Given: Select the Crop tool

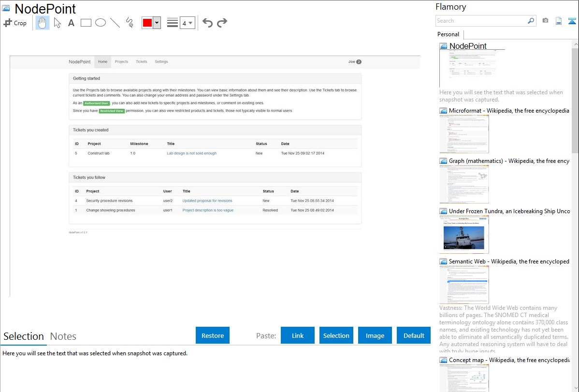Looking at the screenshot, I should (15, 23).
